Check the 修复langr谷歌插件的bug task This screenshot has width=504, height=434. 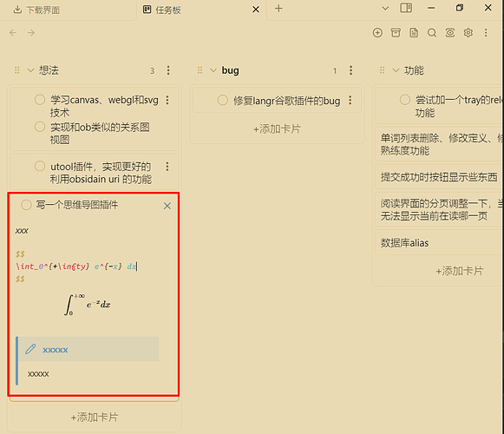tap(222, 100)
